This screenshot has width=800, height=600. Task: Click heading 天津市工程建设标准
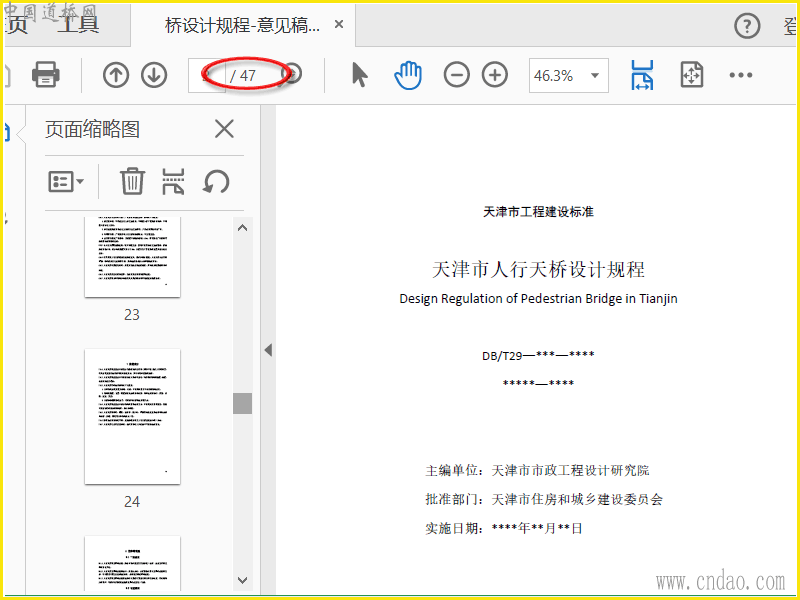tap(538, 211)
